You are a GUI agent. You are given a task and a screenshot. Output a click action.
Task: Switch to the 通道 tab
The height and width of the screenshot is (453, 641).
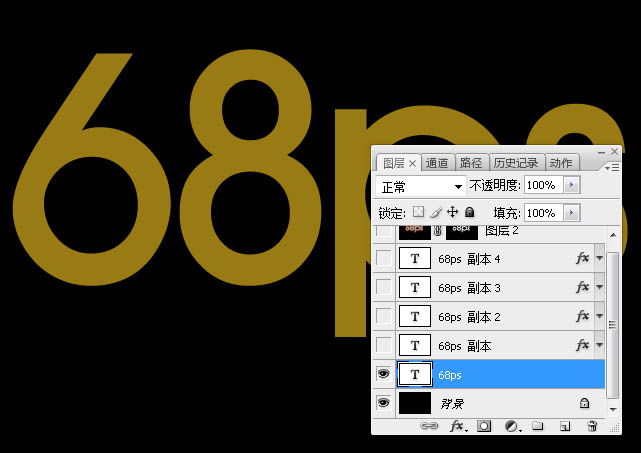tap(437, 163)
